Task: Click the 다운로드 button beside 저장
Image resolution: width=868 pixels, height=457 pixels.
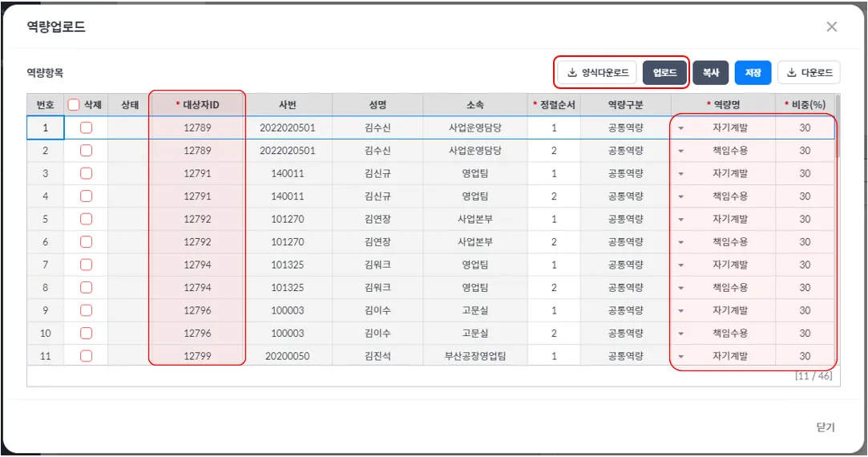Action: [809, 73]
